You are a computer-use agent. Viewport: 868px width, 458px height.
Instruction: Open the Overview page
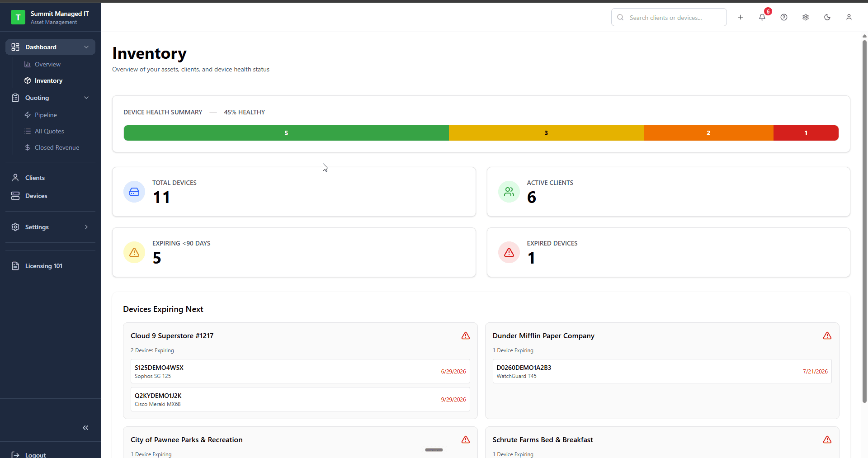point(47,64)
